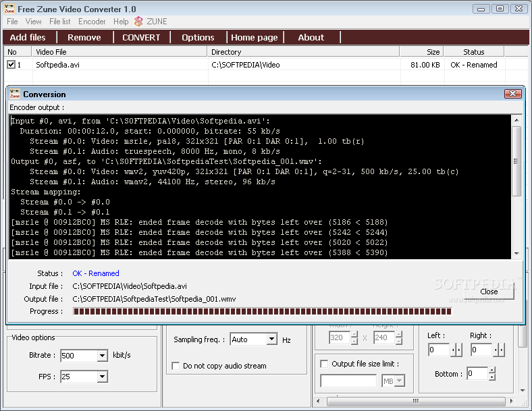Click Stream mapping line in console

pos(46,192)
